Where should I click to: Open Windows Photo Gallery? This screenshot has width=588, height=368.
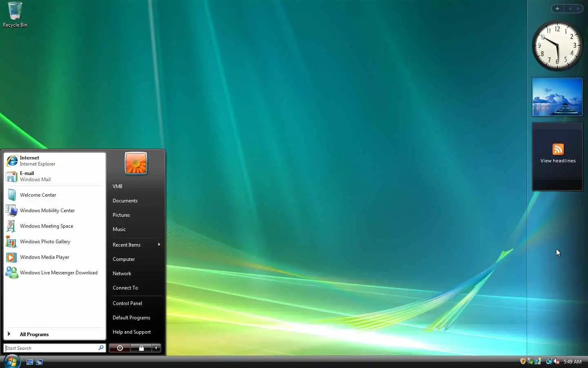point(55,242)
